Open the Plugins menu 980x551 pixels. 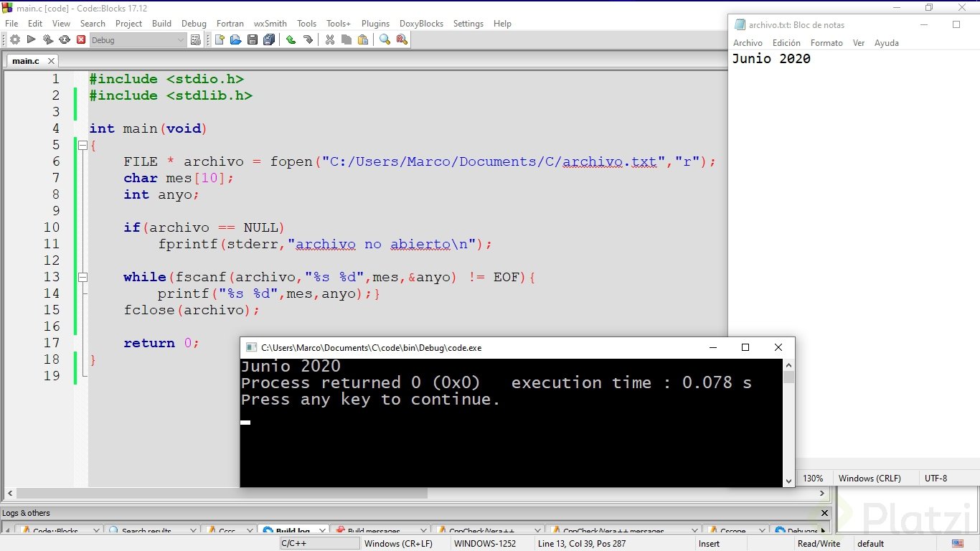click(375, 24)
